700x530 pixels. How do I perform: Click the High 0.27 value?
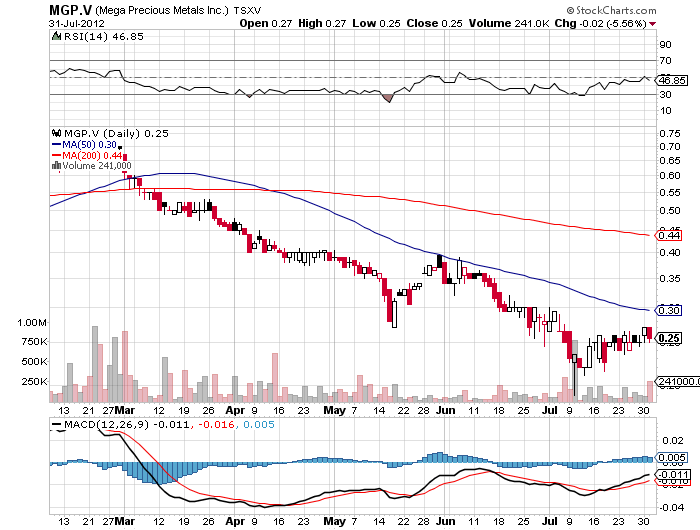pos(322,23)
